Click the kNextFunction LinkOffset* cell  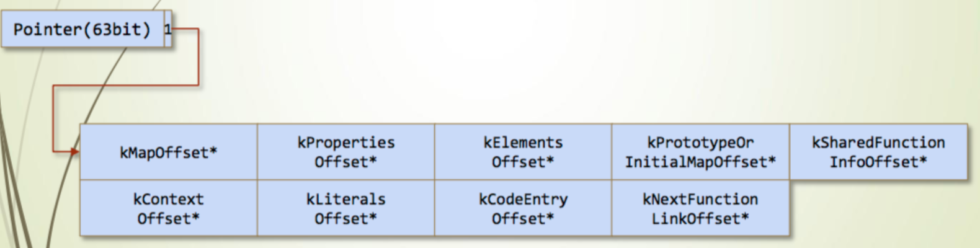click(700, 208)
